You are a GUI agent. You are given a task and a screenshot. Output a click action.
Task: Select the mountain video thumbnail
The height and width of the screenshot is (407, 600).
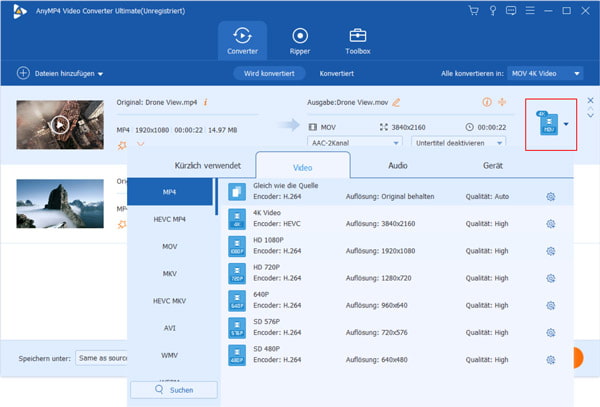tap(60, 204)
